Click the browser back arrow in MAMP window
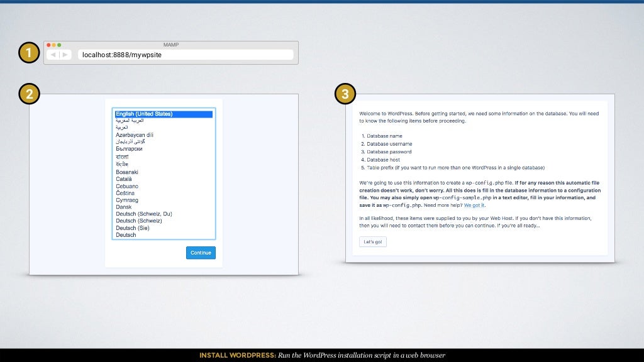 (53, 55)
